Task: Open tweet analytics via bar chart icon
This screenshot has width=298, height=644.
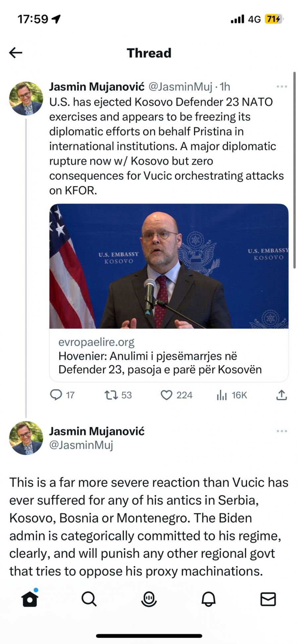Action: coord(222,395)
